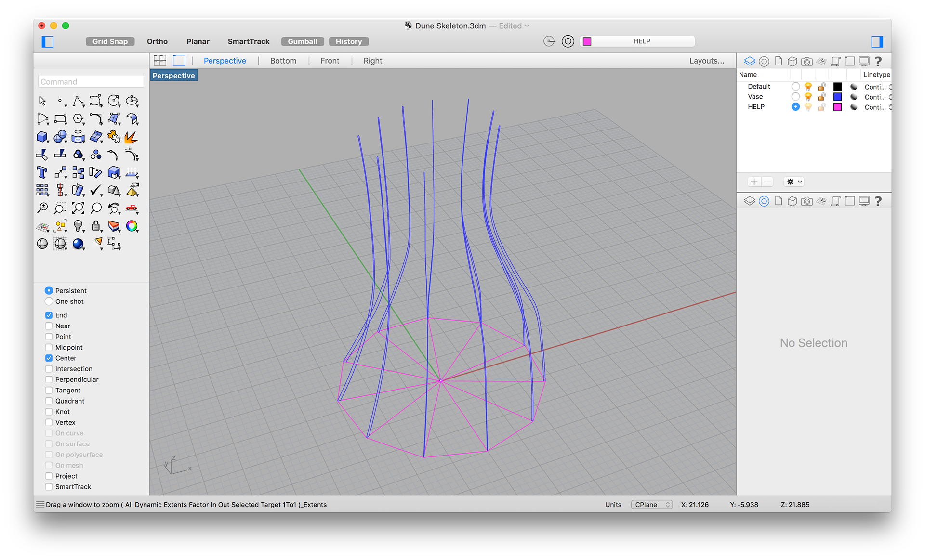
Task: Open Layers tab in upper inspector bar
Action: (x=750, y=61)
